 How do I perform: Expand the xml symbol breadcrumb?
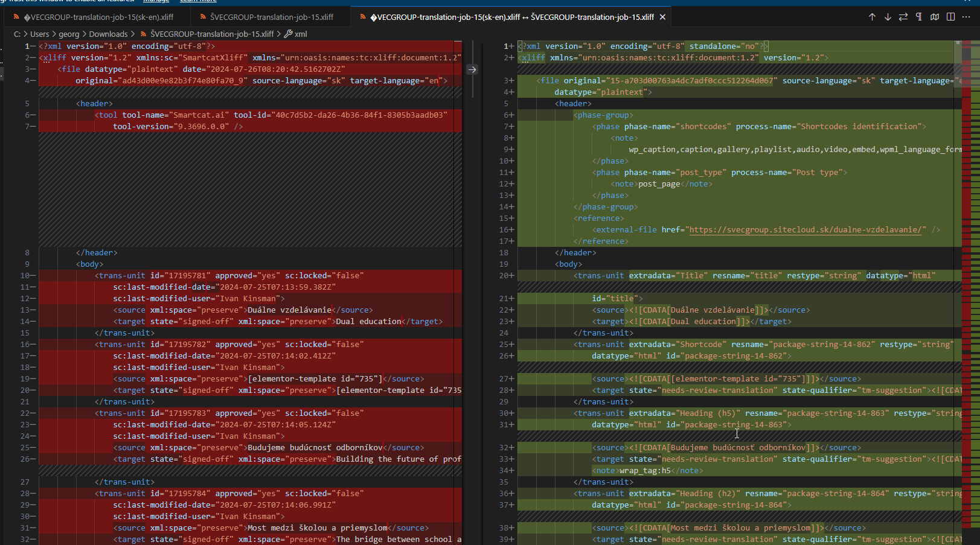[301, 34]
